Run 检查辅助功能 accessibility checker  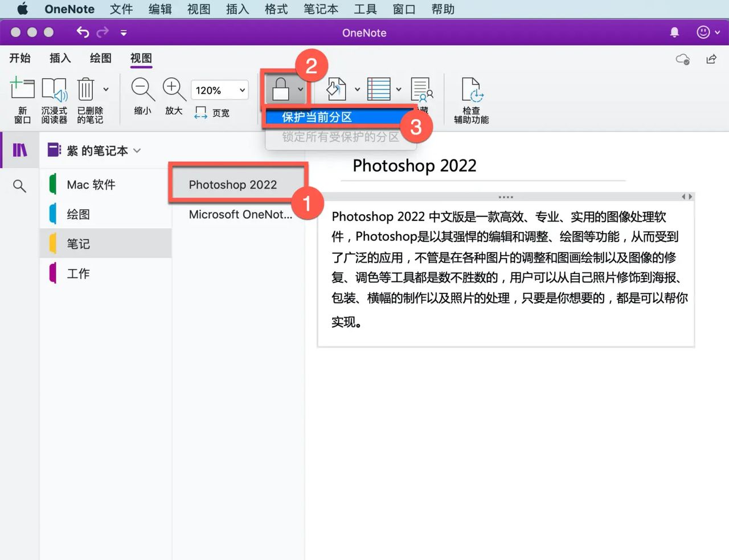point(470,97)
